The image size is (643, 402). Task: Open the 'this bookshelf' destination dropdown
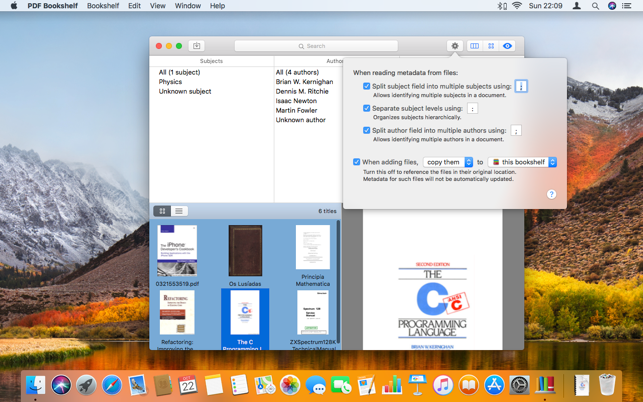522,162
